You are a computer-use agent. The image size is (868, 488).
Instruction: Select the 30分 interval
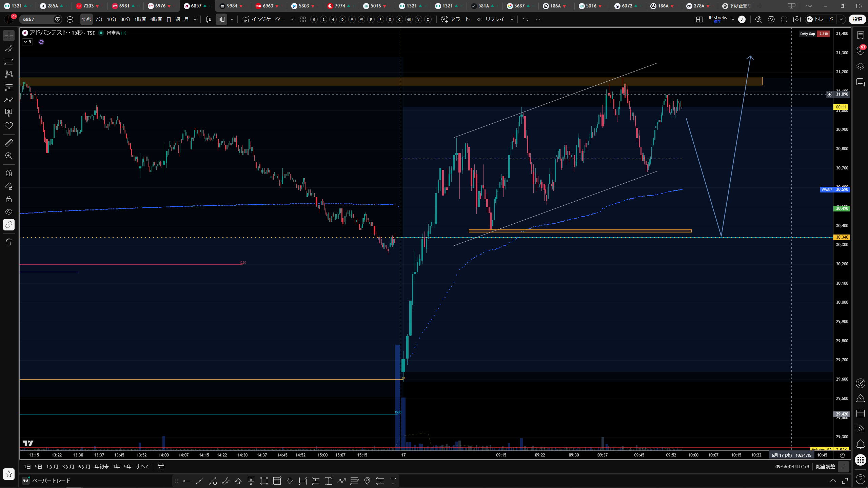tap(125, 20)
